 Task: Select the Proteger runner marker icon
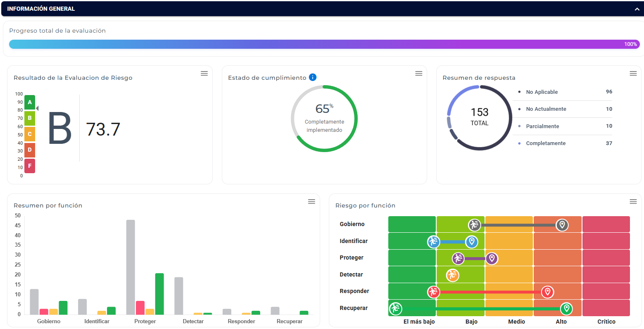pos(458,259)
